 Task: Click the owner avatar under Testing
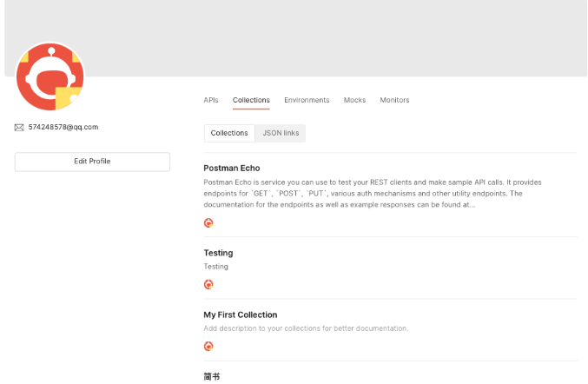click(208, 284)
